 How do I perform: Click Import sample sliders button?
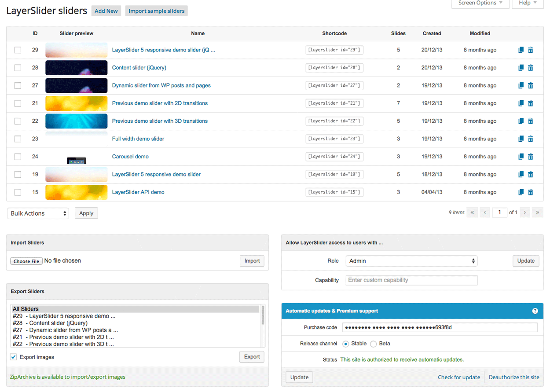tap(157, 11)
